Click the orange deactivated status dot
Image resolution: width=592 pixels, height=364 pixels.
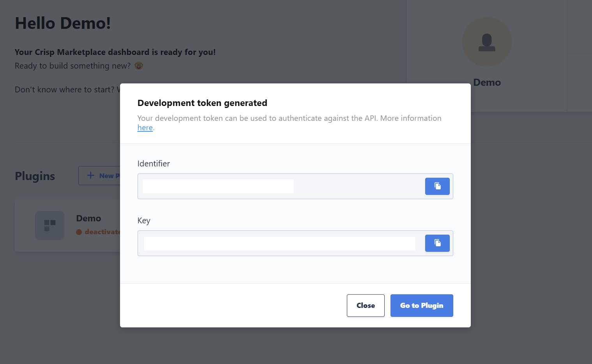coord(79,232)
